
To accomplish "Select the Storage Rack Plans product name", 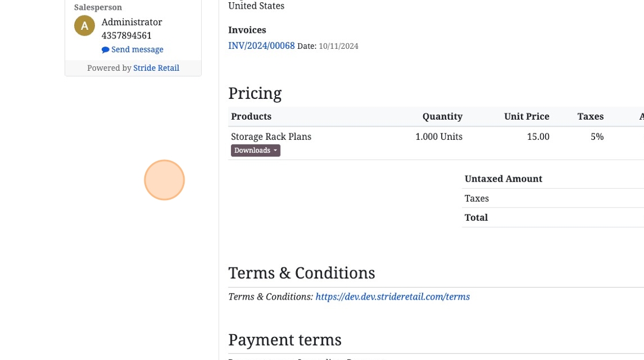I will (271, 137).
